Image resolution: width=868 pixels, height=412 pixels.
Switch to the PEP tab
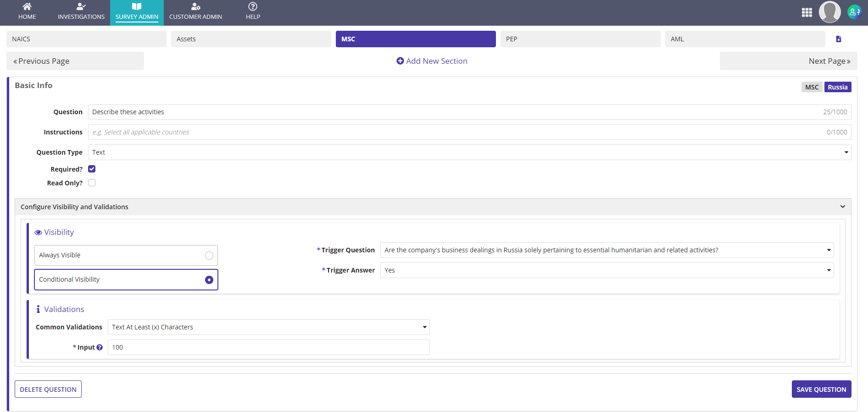coord(580,39)
